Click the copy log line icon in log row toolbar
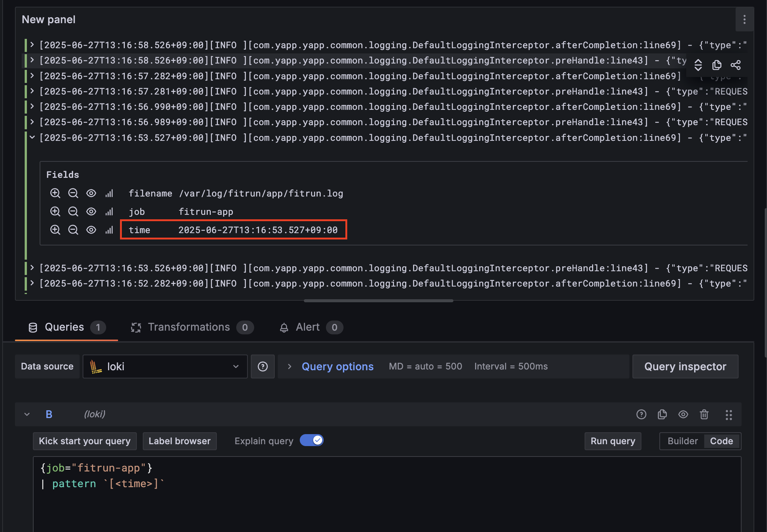 pyautogui.click(x=717, y=65)
